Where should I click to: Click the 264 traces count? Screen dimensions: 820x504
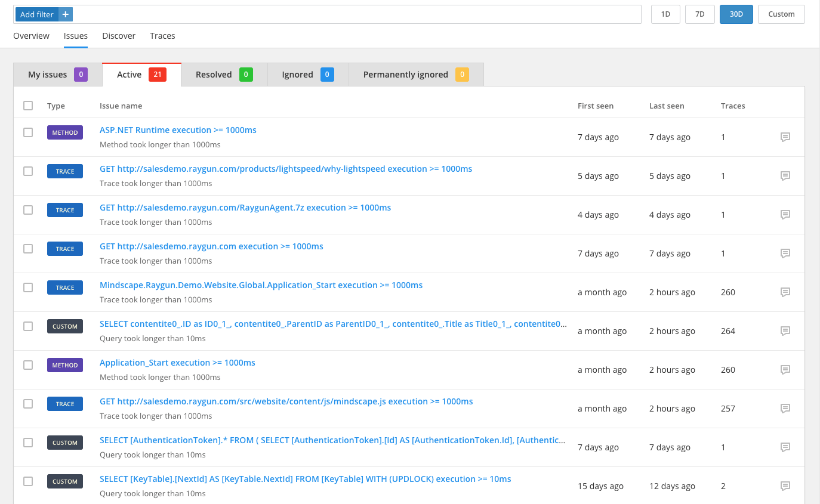coord(728,331)
